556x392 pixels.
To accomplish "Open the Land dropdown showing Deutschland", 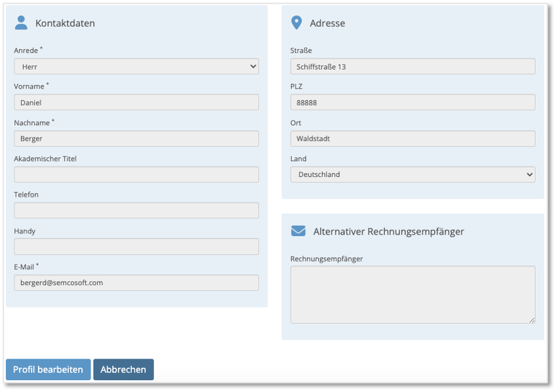I will [413, 174].
